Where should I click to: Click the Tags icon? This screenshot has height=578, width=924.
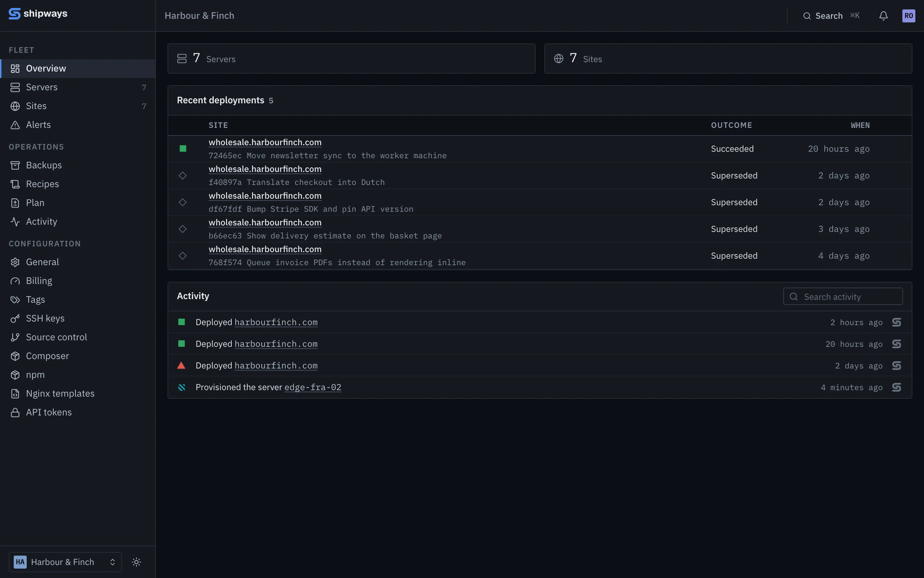(x=15, y=299)
